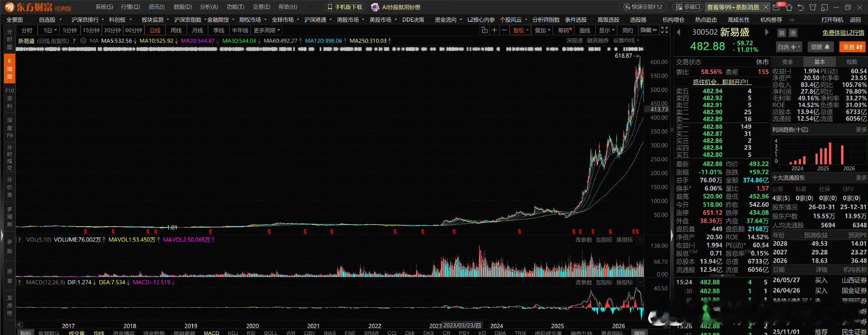868x335 pixels.
Task: Expand 更多周期 period dropdown
Action: coord(267,30)
